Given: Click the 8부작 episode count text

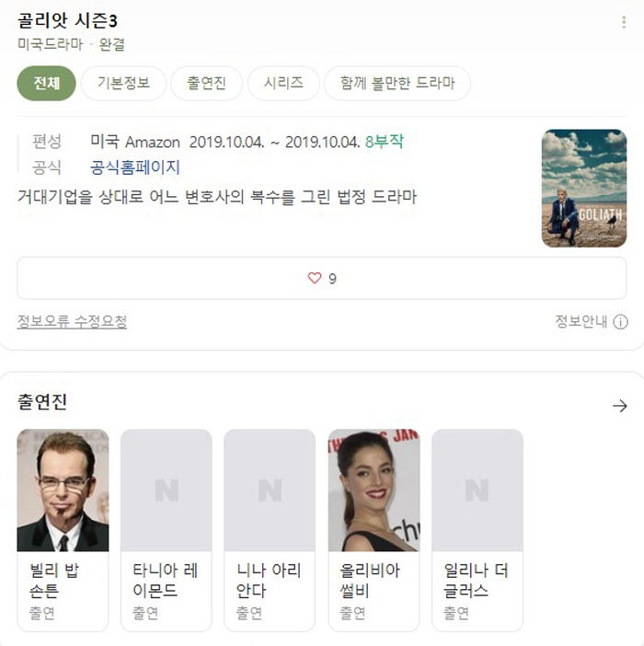Looking at the screenshot, I should [x=385, y=142].
